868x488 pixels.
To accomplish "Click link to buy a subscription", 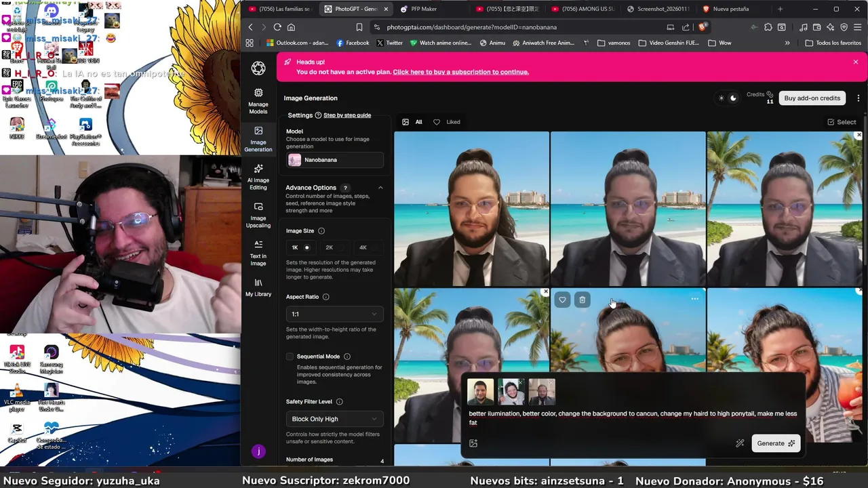I will coord(460,72).
